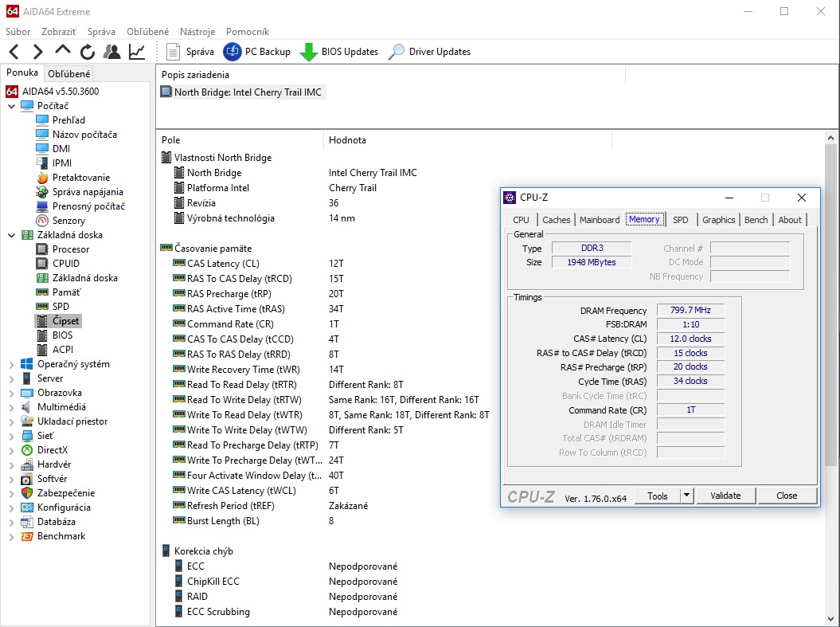Go up one level with the up arrow icon

pos(63,51)
